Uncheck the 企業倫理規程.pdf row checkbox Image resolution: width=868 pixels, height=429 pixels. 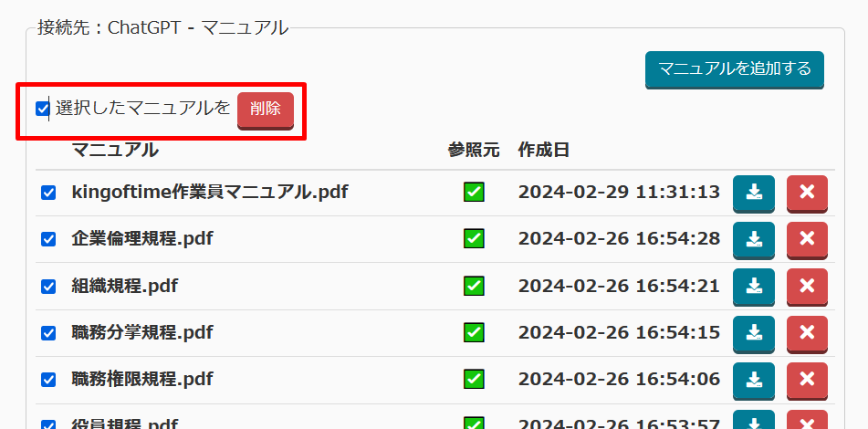pyautogui.click(x=48, y=239)
